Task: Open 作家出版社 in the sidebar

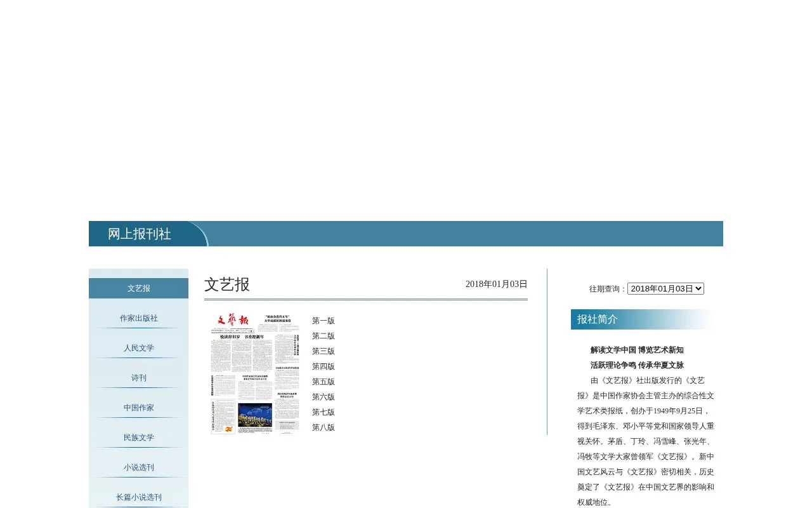Action: (138, 318)
